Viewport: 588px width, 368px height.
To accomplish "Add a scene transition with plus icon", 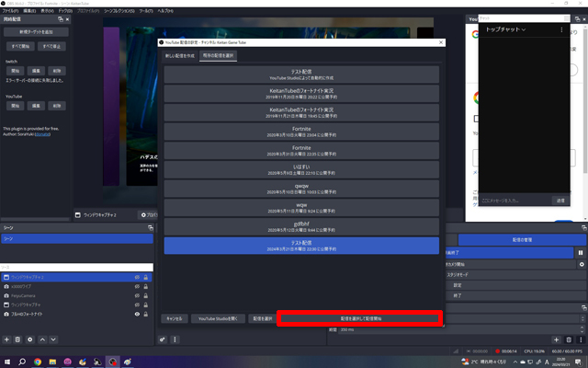I will tap(556, 339).
